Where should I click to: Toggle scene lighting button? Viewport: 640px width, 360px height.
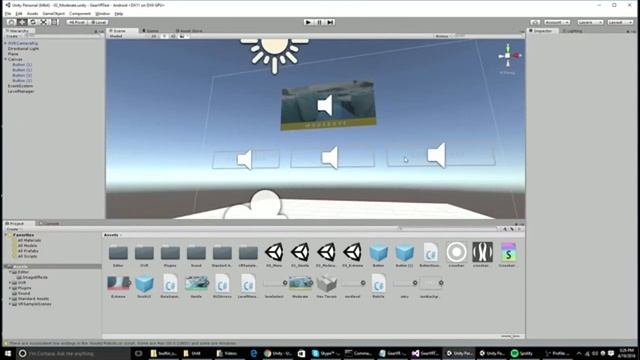[x=164, y=36]
